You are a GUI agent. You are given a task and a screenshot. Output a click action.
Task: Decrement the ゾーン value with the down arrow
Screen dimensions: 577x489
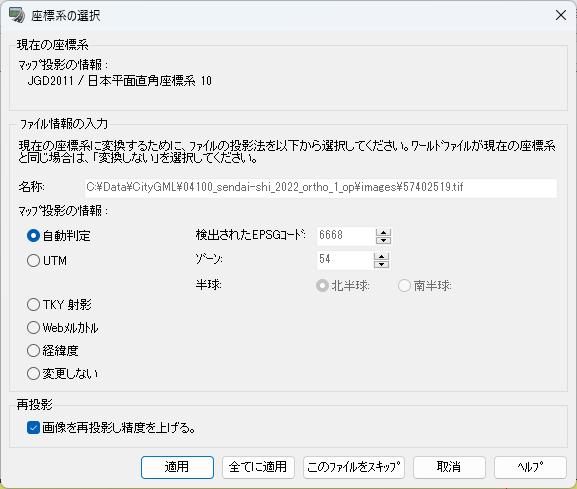point(381,264)
